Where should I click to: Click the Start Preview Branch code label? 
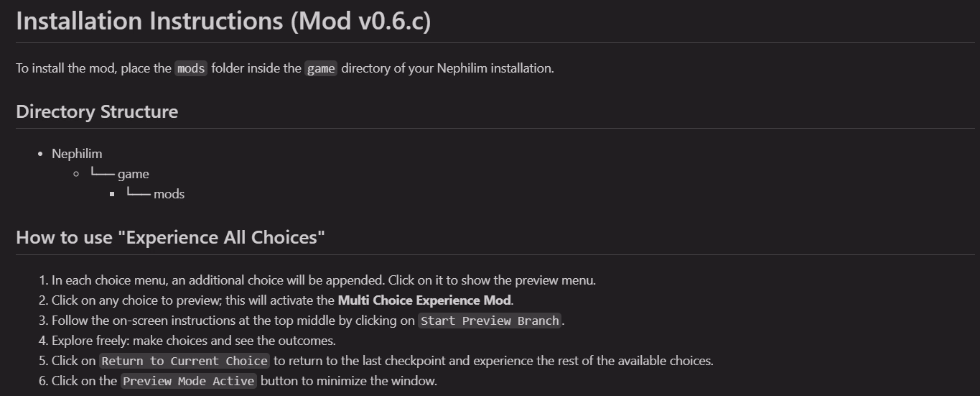490,321
